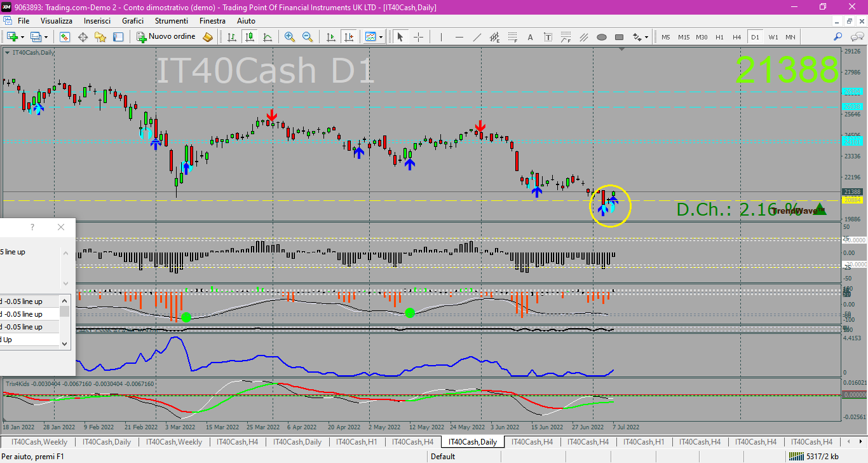
Task: Zoom in on the chart
Action: click(x=290, y=37)
